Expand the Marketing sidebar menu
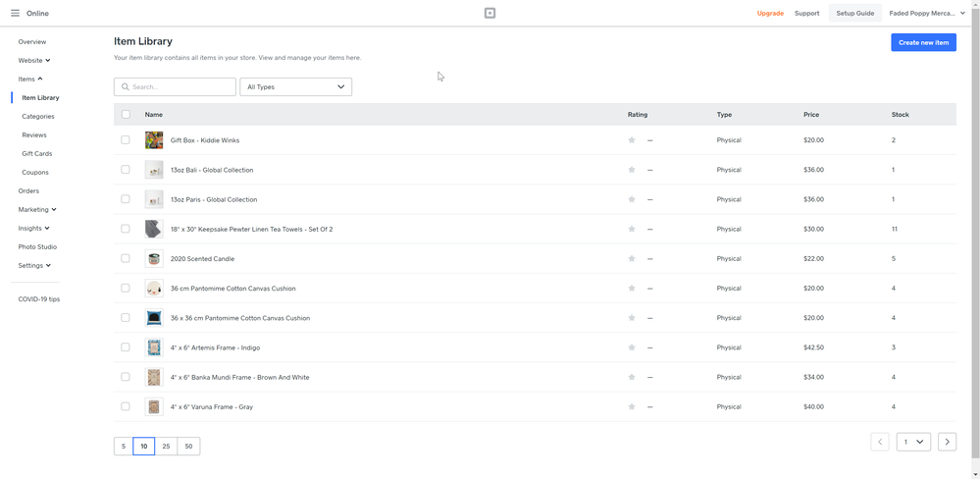Viewport: 980px width, 479px height. (x=37, y=209)
